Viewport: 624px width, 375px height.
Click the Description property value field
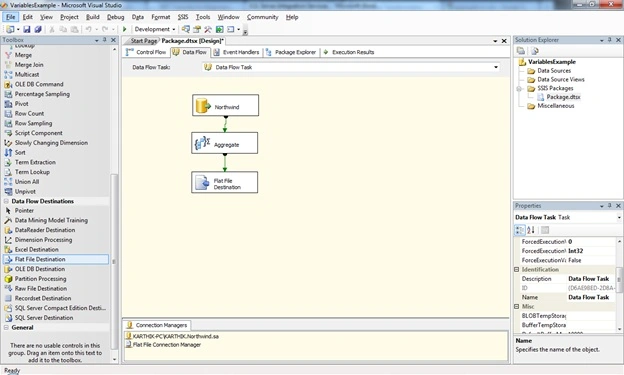point(591,279)
